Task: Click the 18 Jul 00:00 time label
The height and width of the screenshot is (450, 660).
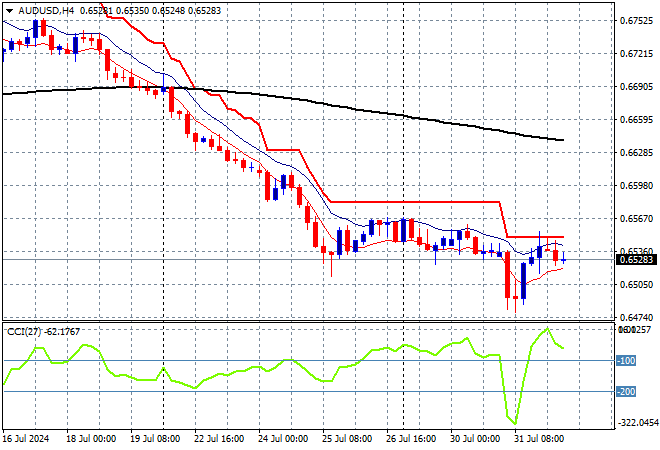Action: 91,439
